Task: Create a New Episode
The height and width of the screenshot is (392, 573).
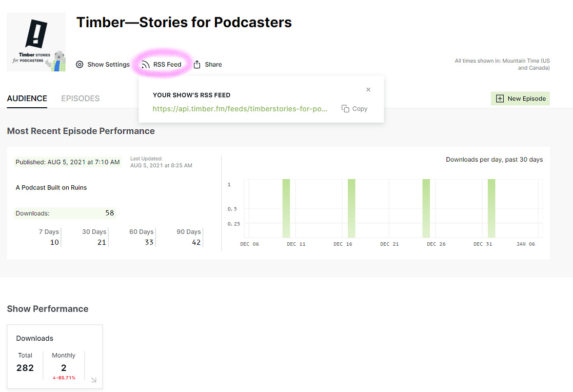Action: click(x=520, y=99)
